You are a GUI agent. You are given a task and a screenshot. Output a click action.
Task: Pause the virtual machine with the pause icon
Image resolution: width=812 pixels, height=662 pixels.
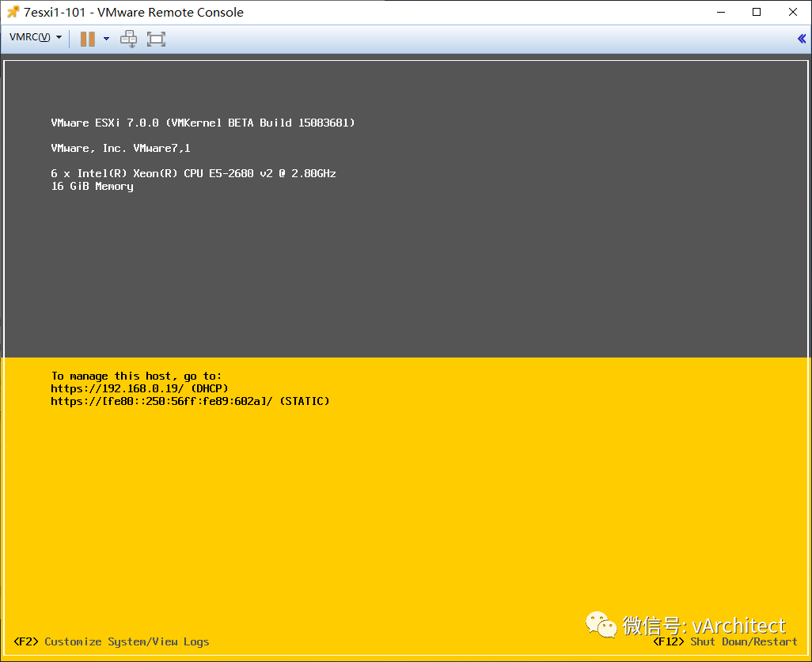(88, 39)
